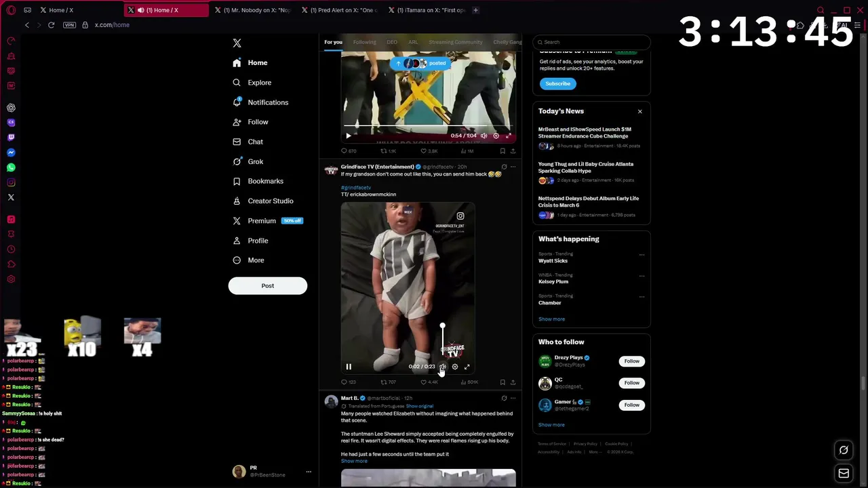
Task: Open a new browser tab with plus button
Action: (x=475, y=10)
